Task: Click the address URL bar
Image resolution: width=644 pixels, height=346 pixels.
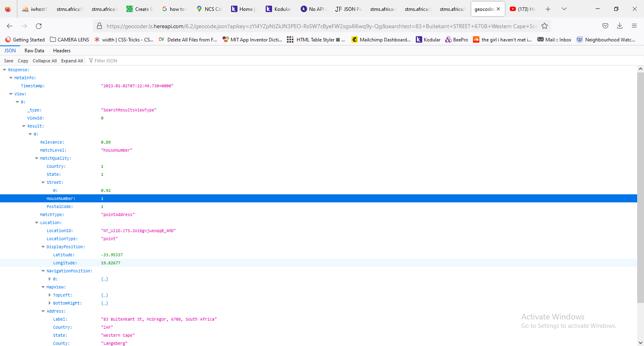Action: click(322, 26)
